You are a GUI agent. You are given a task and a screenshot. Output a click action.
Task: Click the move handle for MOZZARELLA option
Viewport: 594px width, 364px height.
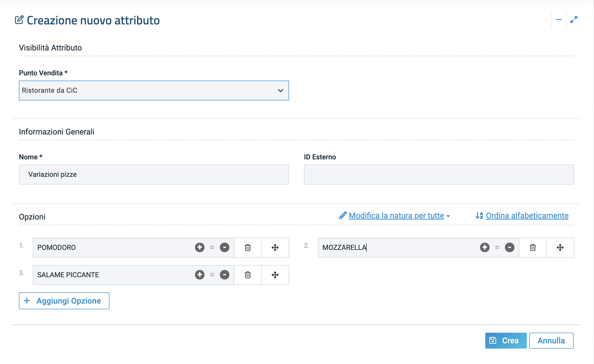tap(560, 248)
